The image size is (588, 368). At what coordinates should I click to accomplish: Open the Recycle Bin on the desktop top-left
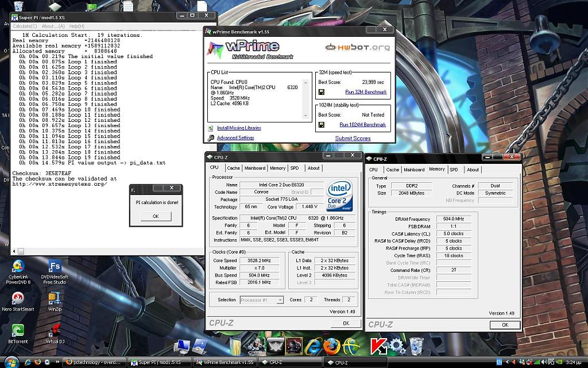click(18, 6)
